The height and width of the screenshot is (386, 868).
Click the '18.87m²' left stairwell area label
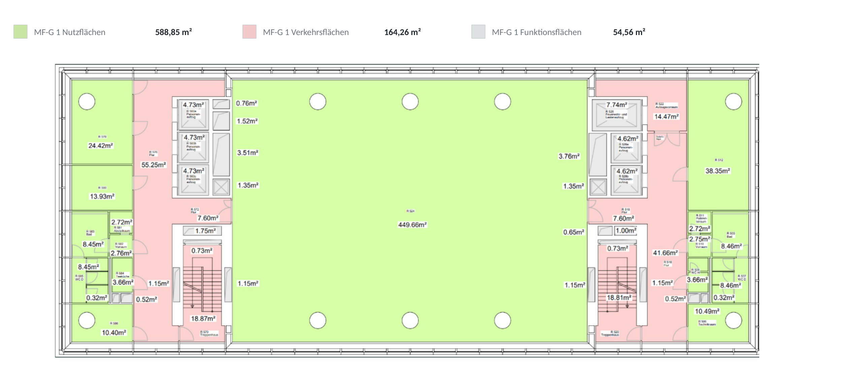click(x=203, y=319)
